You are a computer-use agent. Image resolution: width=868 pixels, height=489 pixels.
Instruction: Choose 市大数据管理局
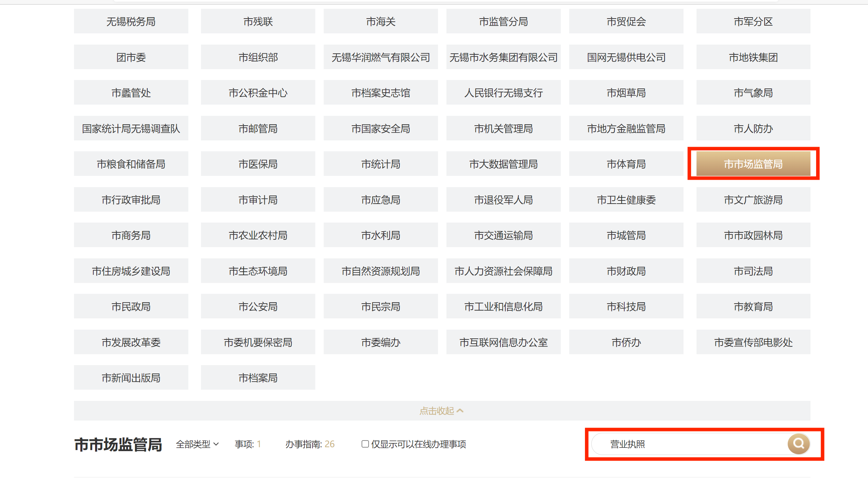(x=503, y=164)
